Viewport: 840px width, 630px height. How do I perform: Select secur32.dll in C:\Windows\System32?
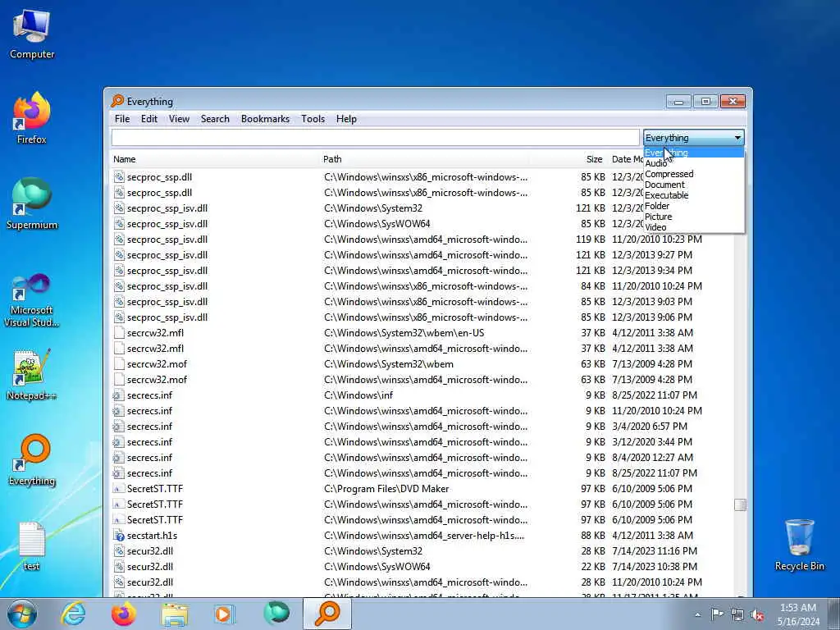pos(149,550)
